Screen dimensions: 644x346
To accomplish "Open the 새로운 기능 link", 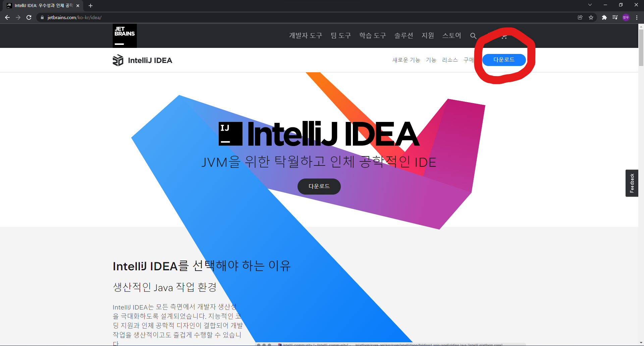I will pyautogui.click(x=406, y=60).
